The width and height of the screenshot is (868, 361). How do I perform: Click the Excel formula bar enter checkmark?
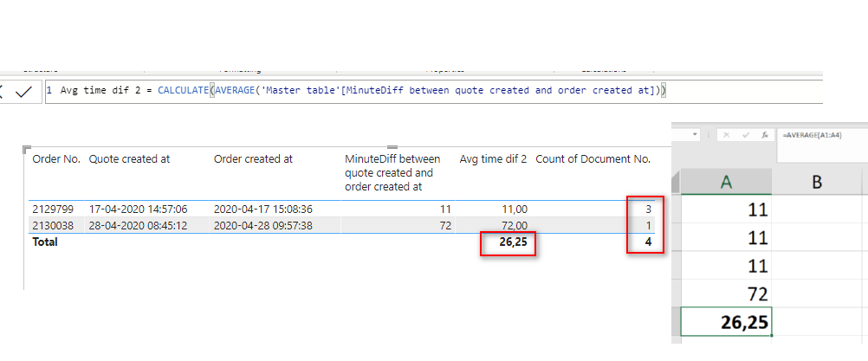click(x=746, y=135)
